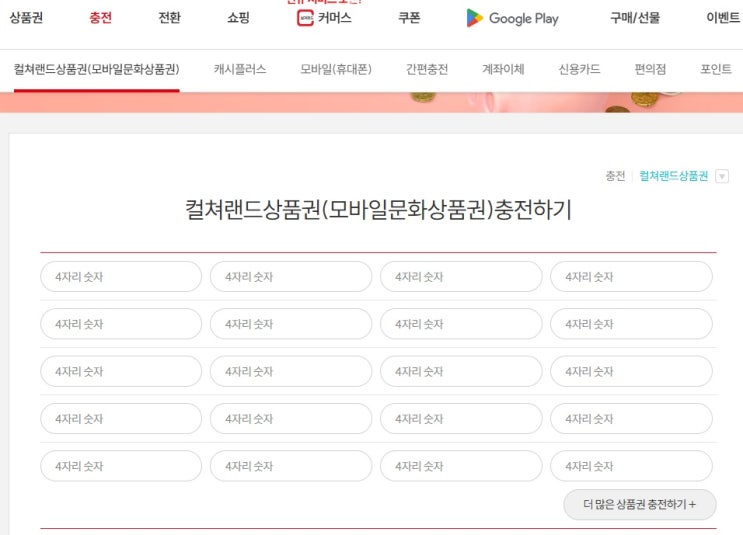Open the 상품권 top menu

(x=26, y=18)
